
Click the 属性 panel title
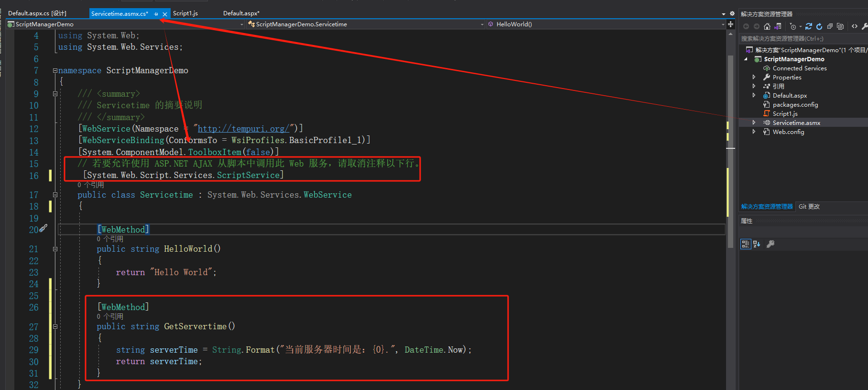click(x=747, y=221)
